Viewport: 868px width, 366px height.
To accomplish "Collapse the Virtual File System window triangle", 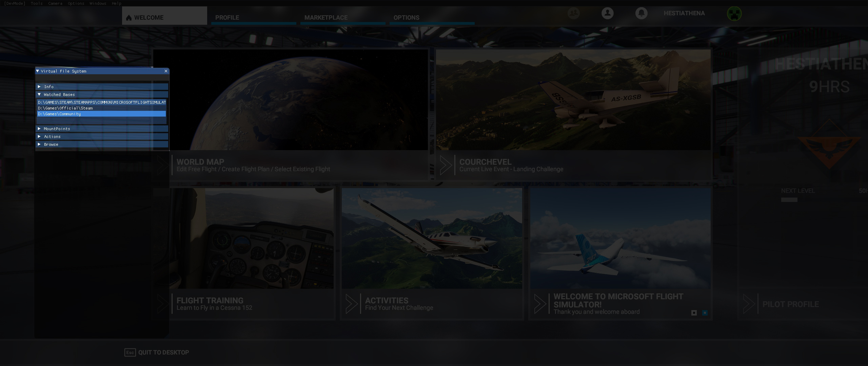I will point(38,71).
